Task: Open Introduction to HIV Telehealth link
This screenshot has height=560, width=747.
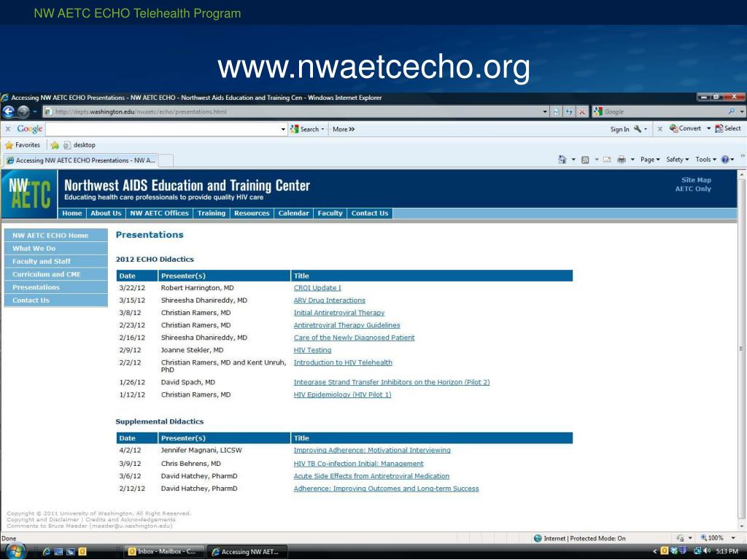Action: [x=343, y=362]
